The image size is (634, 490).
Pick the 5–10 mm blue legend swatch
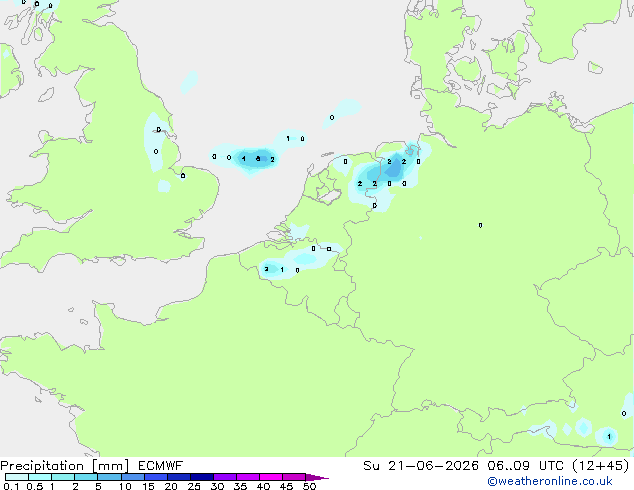[109, 477]
